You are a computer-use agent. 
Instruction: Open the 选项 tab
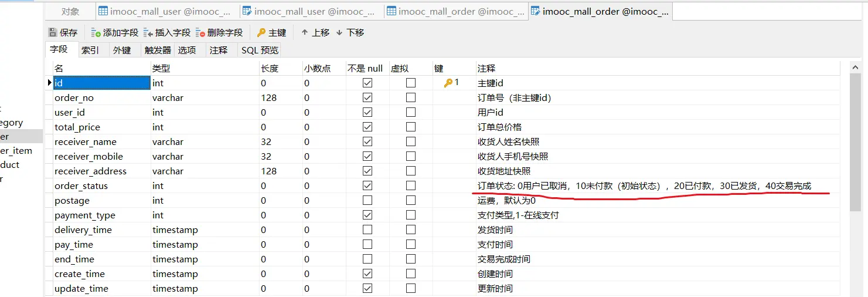click(x=187, y=50)
